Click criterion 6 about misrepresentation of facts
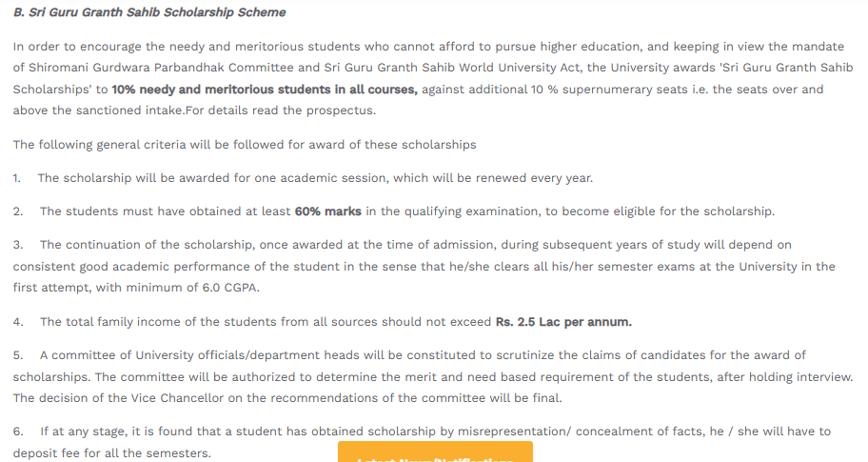Viewport: 868px width, 462px height. [435, 431]
